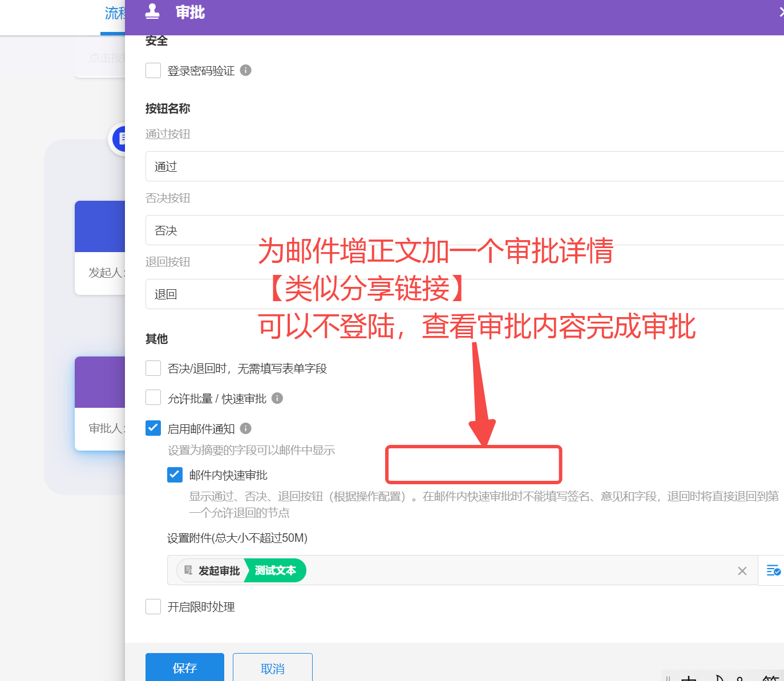The width and height of the screenshot is (784, 681).
Task: Click the form icon in 发起审批 tag
Action: pyautogui.click(x=188, y=570)
